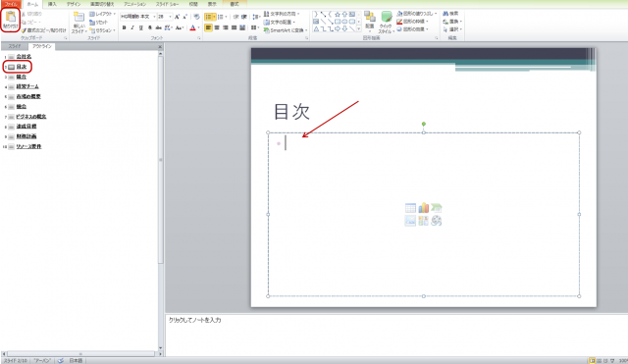The image size is (628, 364).
Task: Open the Shape Fill (図形の塗りつぶし) menu
Action: coord(416,14)
